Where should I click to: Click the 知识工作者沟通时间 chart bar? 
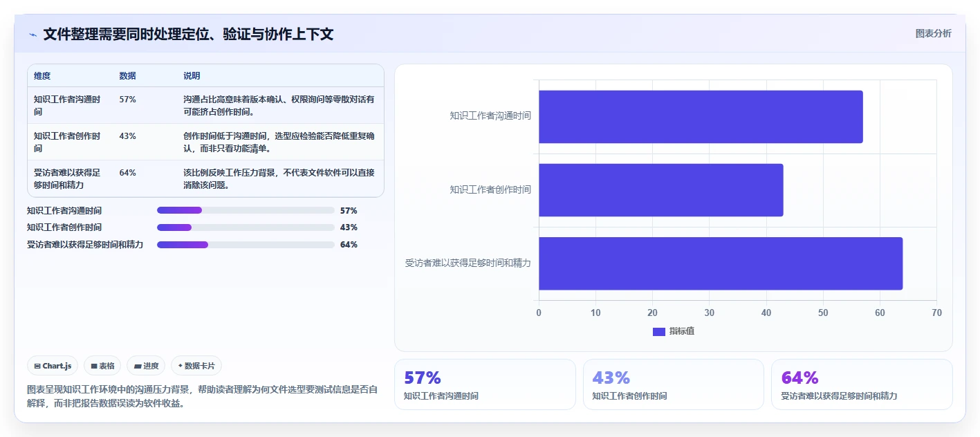(x=701, y=117)
